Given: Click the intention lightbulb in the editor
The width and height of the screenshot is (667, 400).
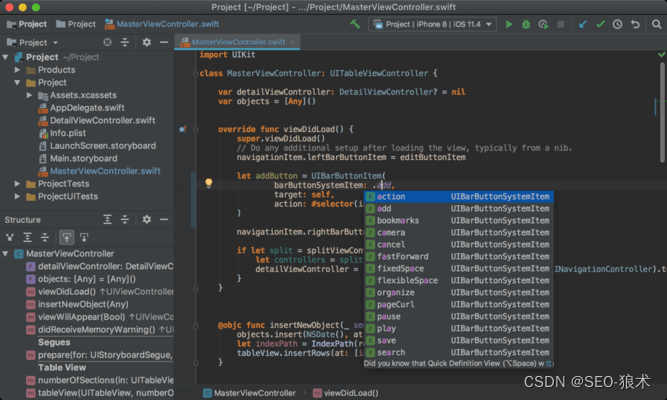Looking at the screenshot, I should tap(208, 183).
